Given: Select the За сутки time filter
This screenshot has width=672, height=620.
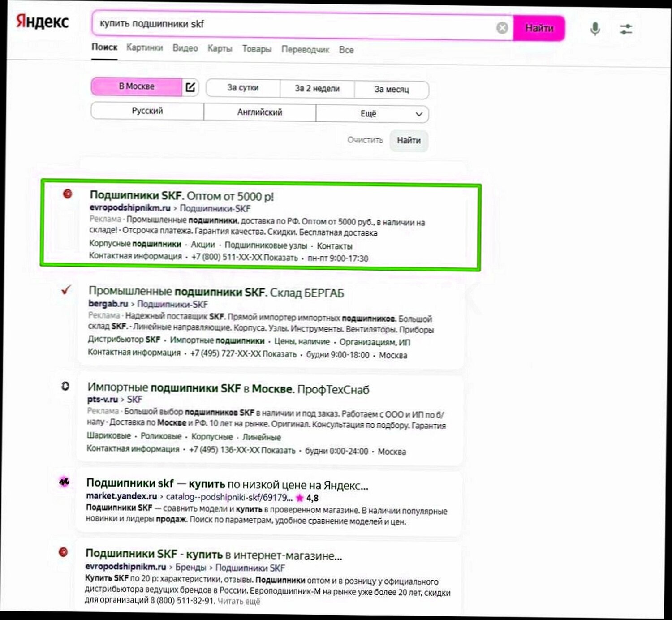Looking at the screenshot, I should pos(243,88).
